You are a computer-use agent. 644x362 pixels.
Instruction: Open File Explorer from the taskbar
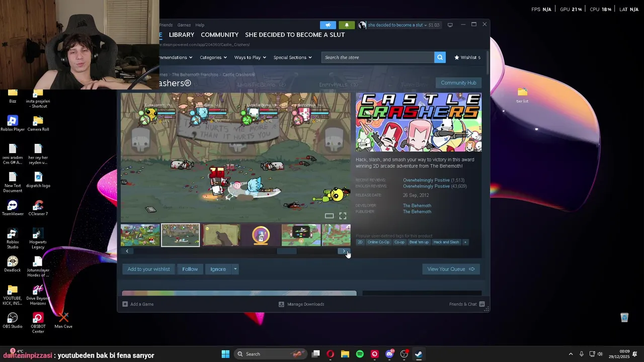coord(345,354)
